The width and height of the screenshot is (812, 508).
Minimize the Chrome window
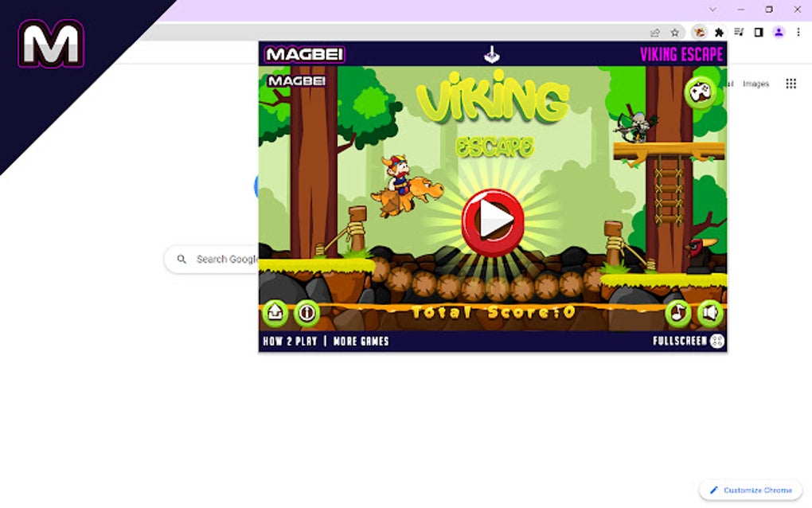coord(740,10)
